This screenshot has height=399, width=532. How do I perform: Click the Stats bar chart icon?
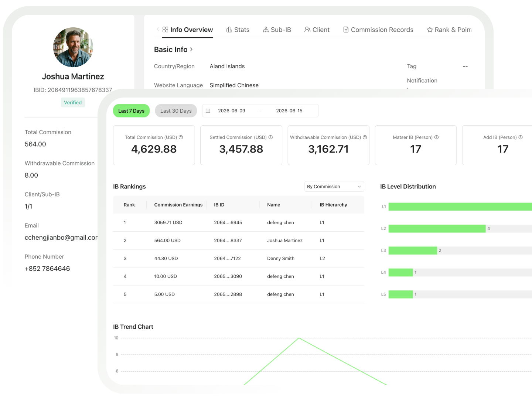(x=229, y=30)
